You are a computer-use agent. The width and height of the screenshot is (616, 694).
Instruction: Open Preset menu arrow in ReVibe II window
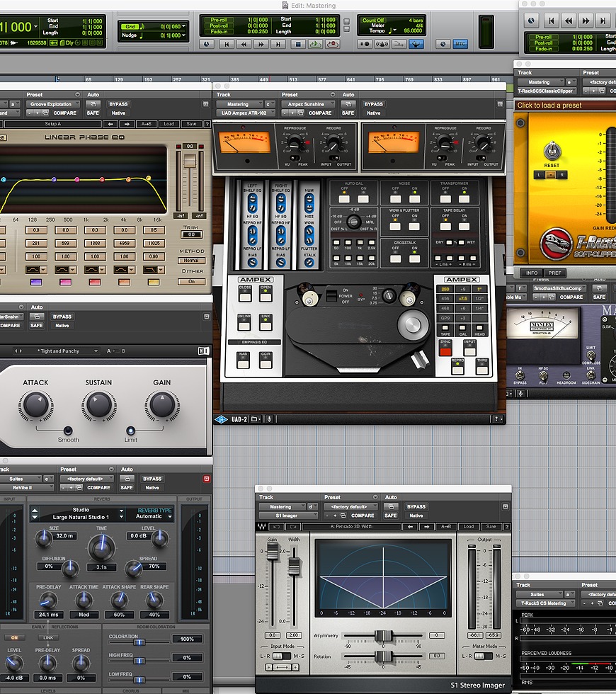112,469
